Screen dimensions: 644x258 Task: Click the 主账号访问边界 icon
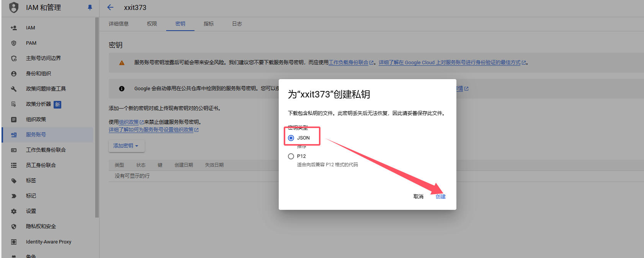coord(14,58)
